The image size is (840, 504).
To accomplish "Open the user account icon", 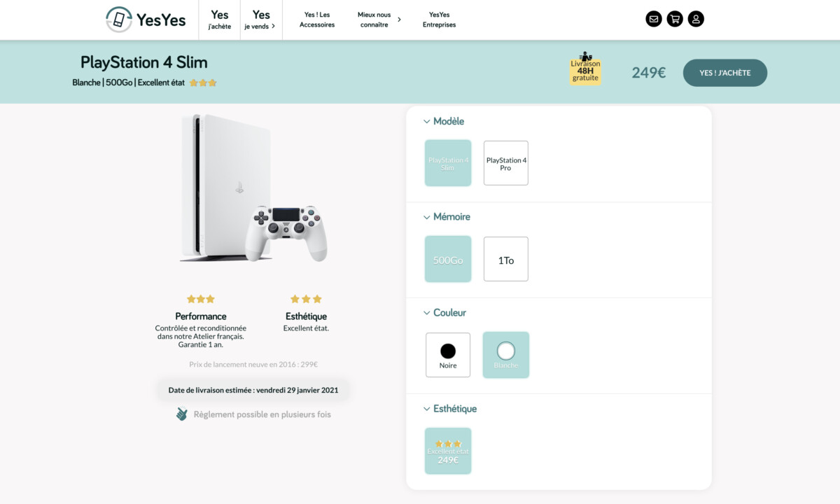I will [x=696, y=20].
